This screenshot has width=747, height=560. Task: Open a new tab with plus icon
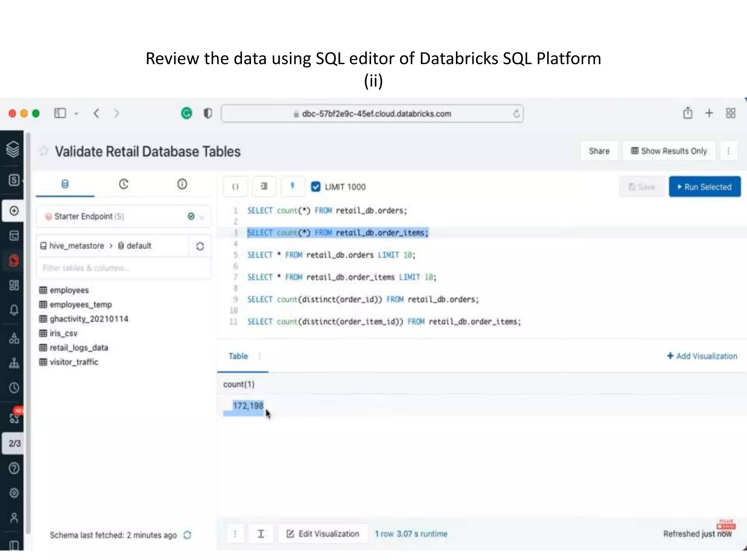(709, 113)
